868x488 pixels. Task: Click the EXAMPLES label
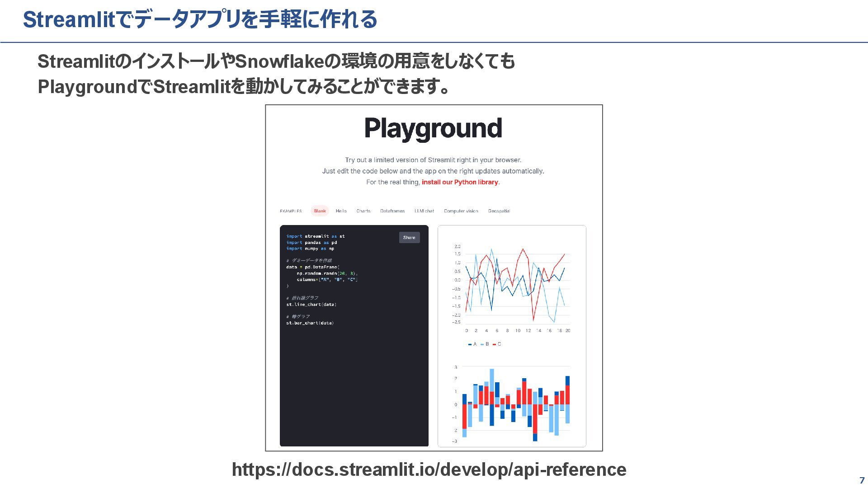291,211
